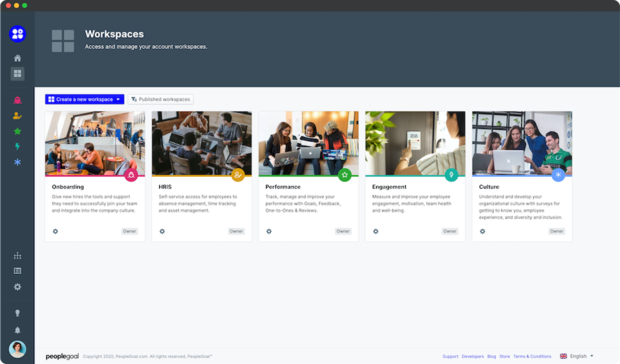Open the Terms & Conditions link
Screen dimensions: 620x364
[532, 356]
